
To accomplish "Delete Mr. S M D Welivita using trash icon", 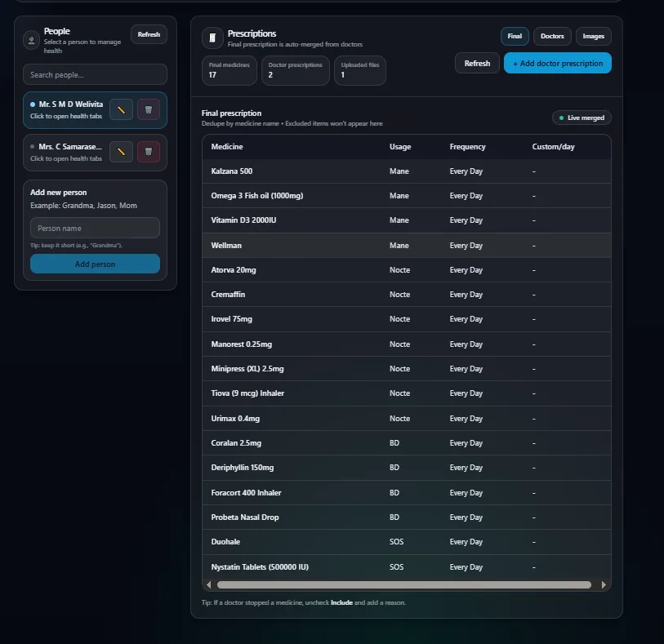I will tap(149, 109).
